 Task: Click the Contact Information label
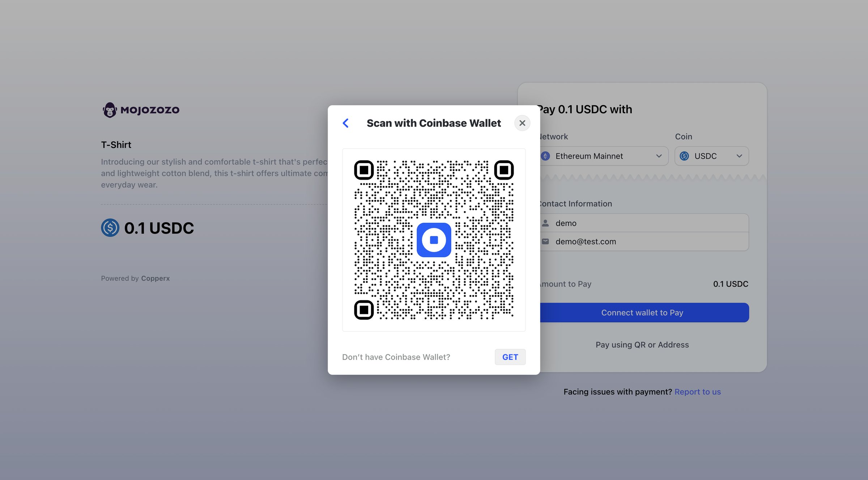tap(575, 204)
